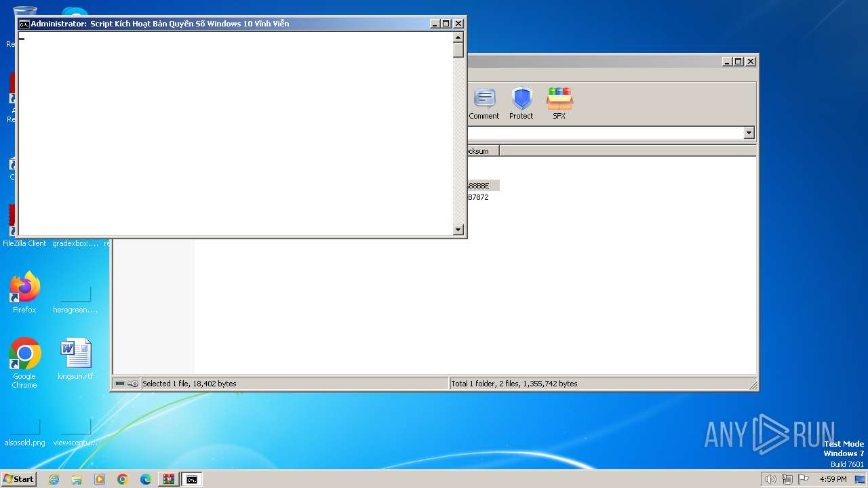The image size is (868, 488).
Task: Open Windows Media Player from the taskbar
Action: (100, 479)
